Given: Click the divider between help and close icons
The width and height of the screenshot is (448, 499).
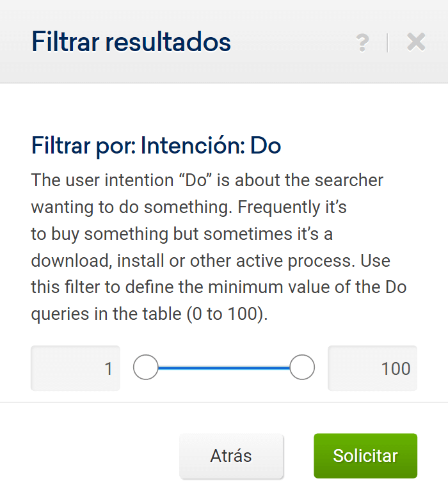Looking at the screenshot, I should point(388,43).
